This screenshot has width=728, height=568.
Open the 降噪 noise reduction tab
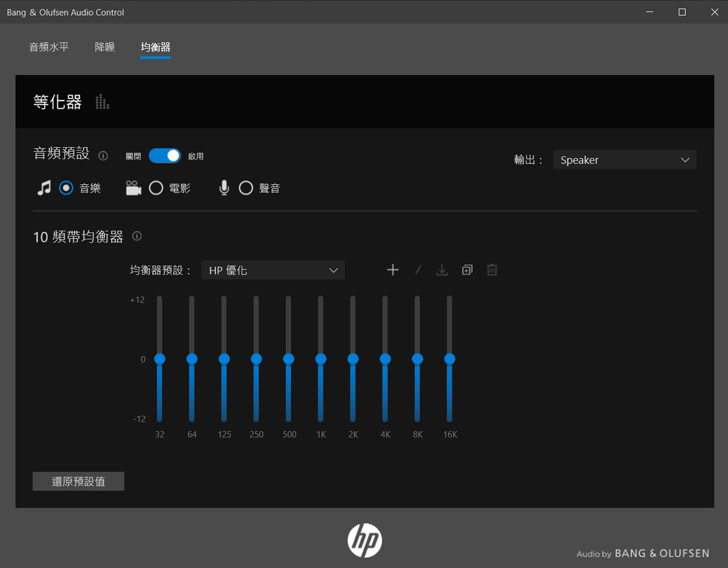pyautogui.click(x=105, y=47)
